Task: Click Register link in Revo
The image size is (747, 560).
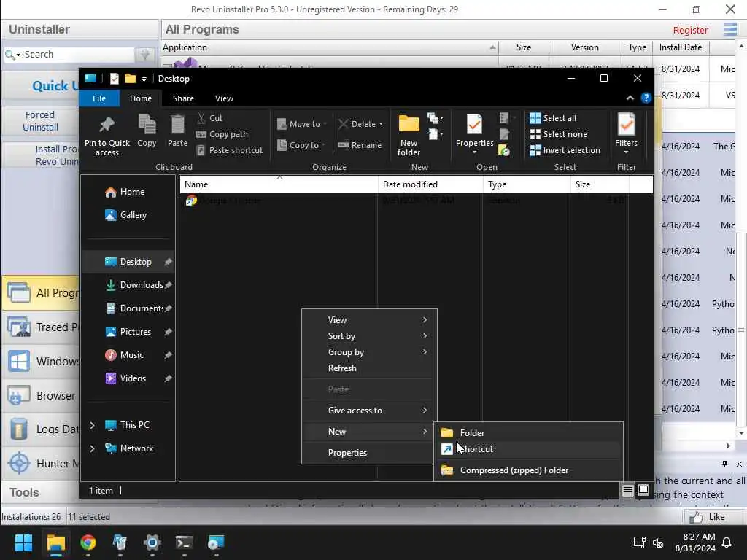Action: [x=690, y=31]
